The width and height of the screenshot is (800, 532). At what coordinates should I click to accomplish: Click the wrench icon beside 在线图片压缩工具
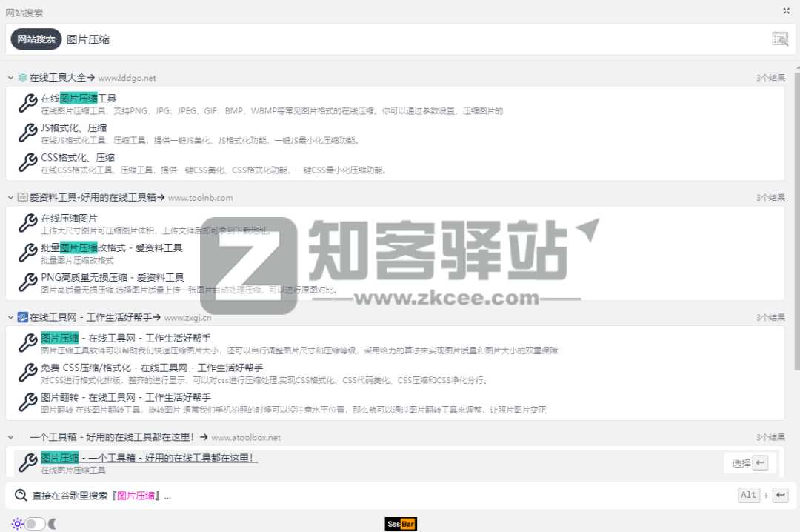click(x=27, y=103)
